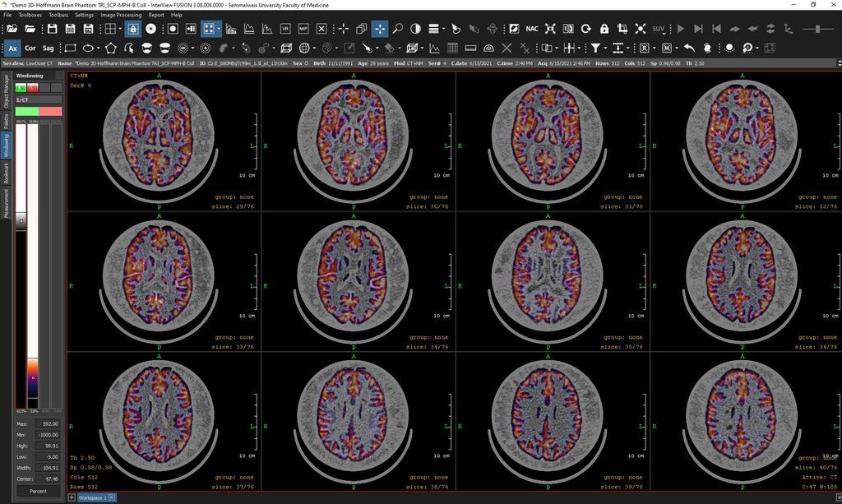Select the protractor angle tool
This screenshot has width=842, height=504.
coord(488,48)
